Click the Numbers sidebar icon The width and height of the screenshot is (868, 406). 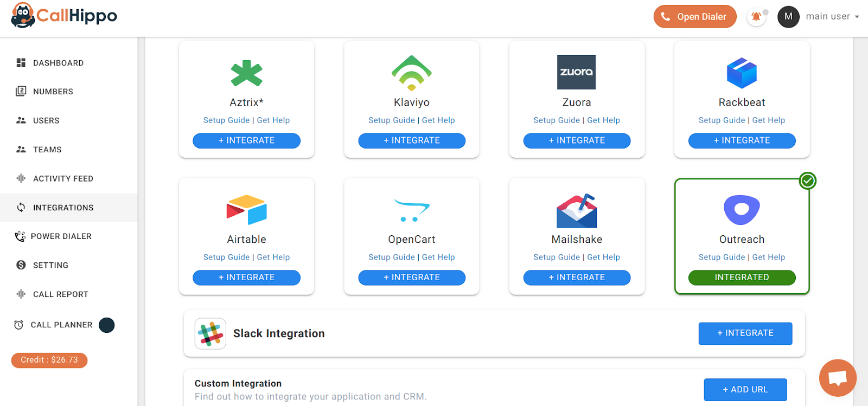click(x=21, y=91)
